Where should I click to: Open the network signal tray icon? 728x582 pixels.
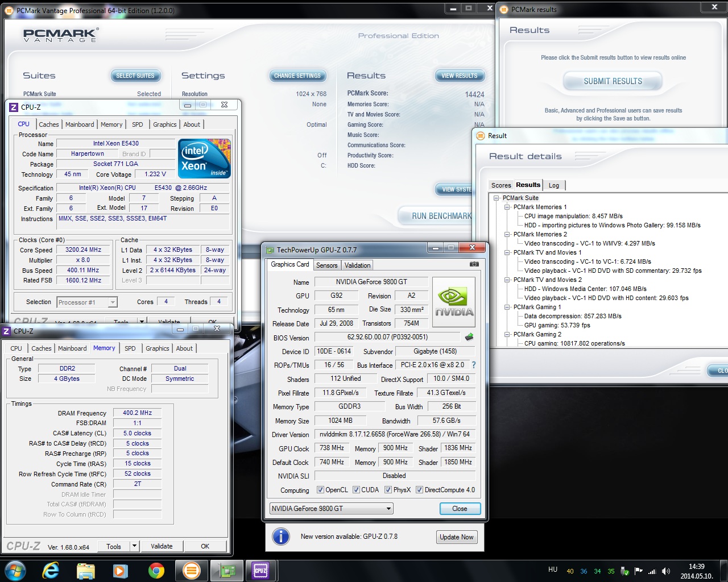pyautogui.click(x=652, y=571)
